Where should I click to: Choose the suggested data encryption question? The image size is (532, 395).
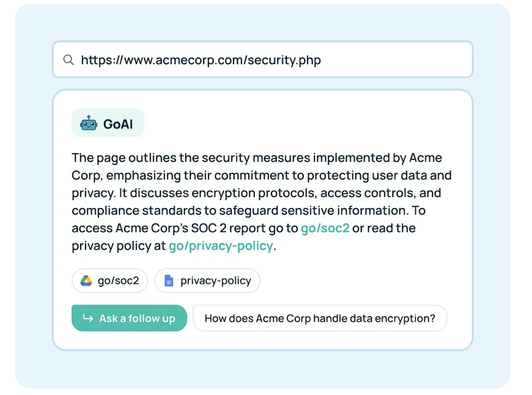[320, 318]
